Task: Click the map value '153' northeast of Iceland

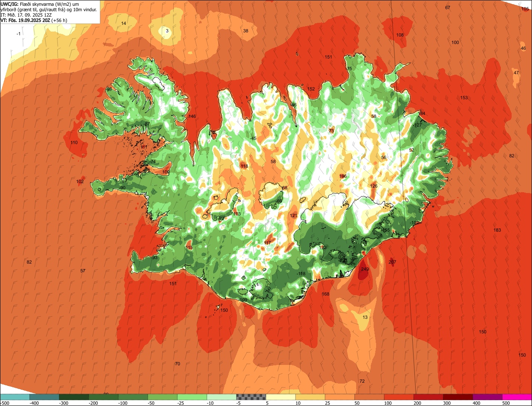Action: 464,98
